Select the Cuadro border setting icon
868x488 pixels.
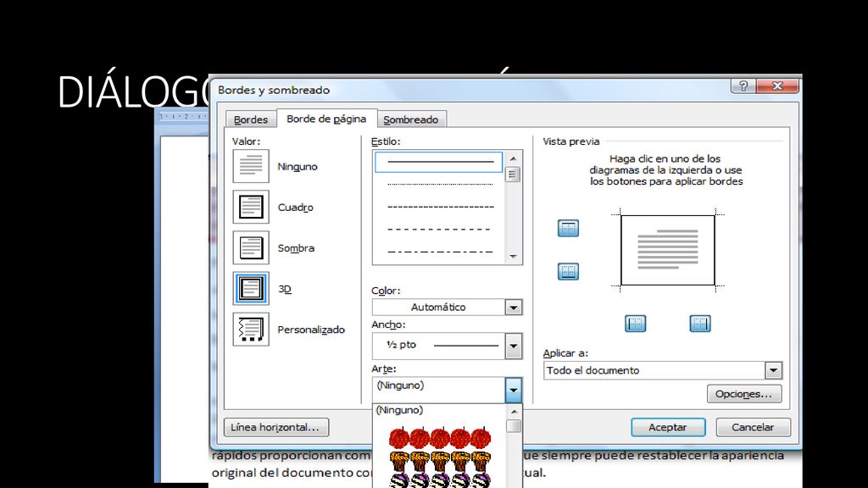pyautogui.click(x=251, y=207)
